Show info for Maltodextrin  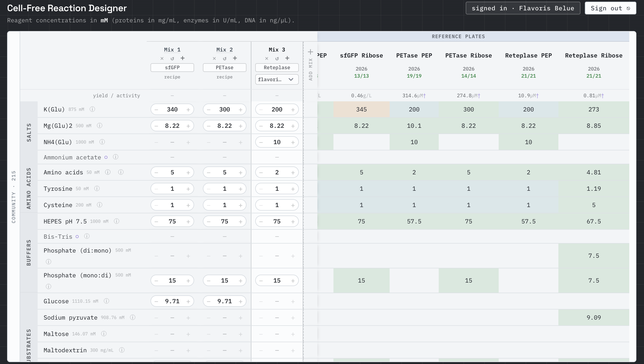tap(122, 350)
